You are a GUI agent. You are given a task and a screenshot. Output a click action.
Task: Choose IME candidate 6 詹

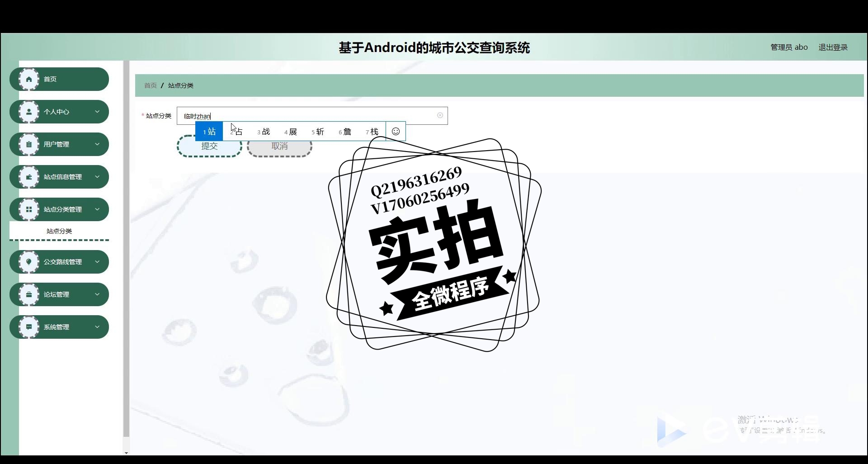[345, 132]
